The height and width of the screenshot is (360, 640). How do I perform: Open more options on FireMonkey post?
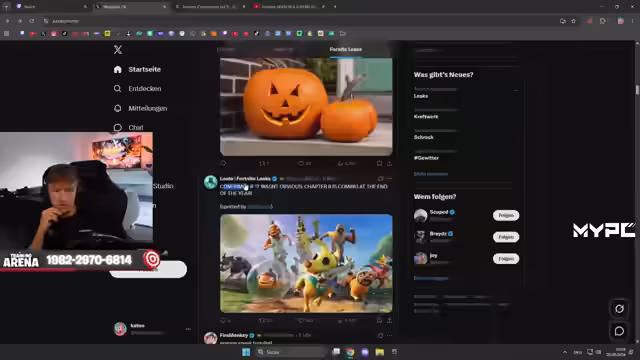tap(389, 336)
